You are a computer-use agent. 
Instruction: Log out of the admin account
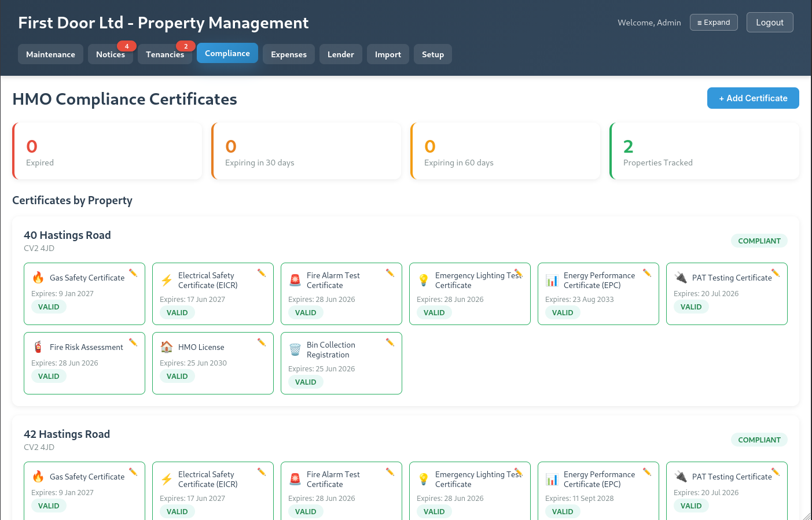coord(770,22)
